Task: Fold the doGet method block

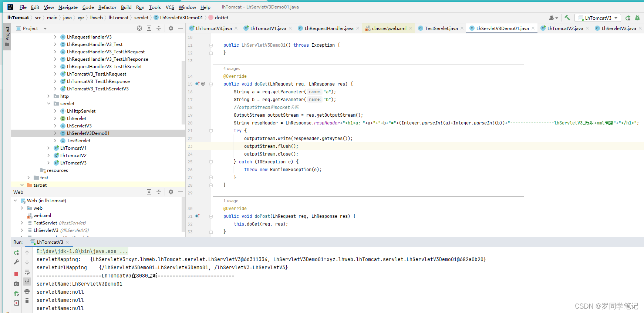Action: (x=211, y=84)
